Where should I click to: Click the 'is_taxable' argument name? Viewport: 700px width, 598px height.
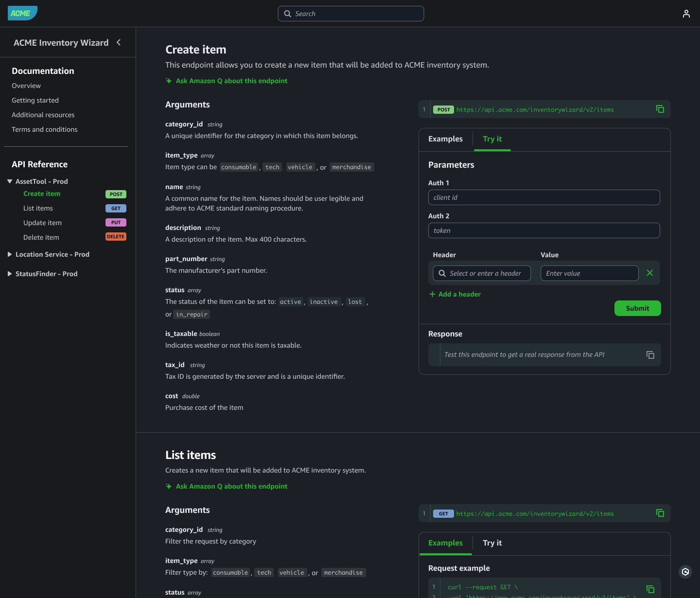pos(181,334)
